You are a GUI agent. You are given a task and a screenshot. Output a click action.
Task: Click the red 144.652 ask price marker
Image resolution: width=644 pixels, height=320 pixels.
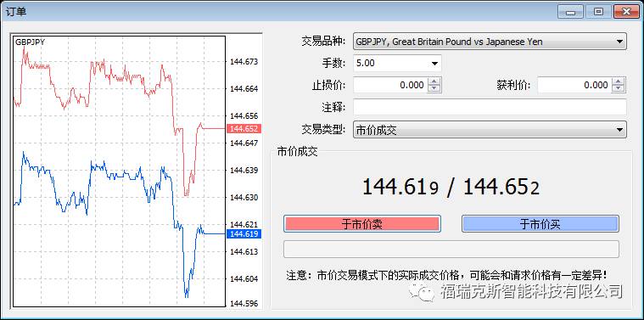(x=244, y=128)
